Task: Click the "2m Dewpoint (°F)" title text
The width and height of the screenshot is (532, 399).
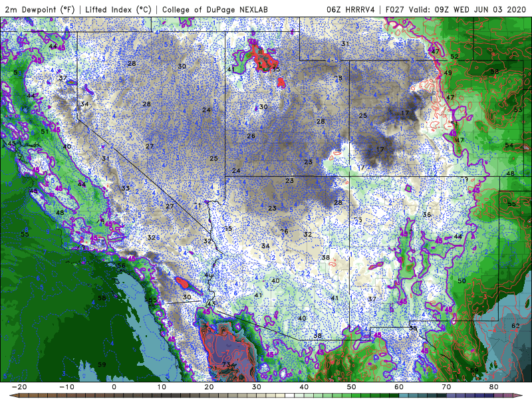Action: tap(39, 9)
